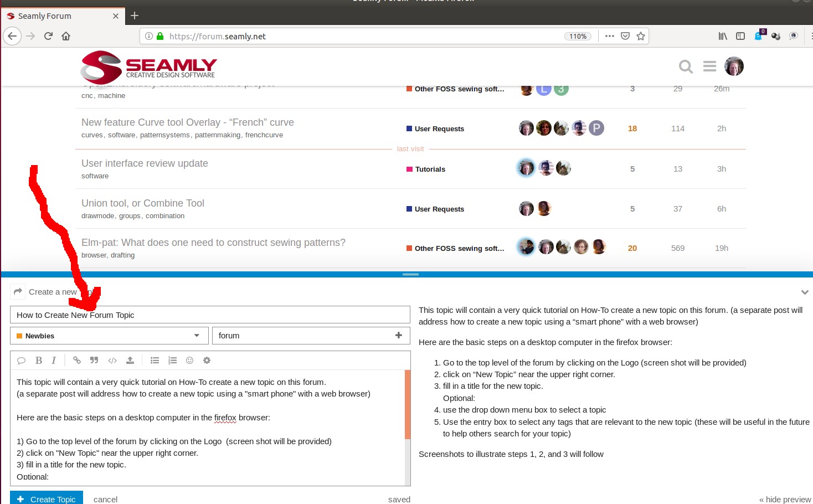
Task: Open the forum search icon
Action: coord(686,66)
